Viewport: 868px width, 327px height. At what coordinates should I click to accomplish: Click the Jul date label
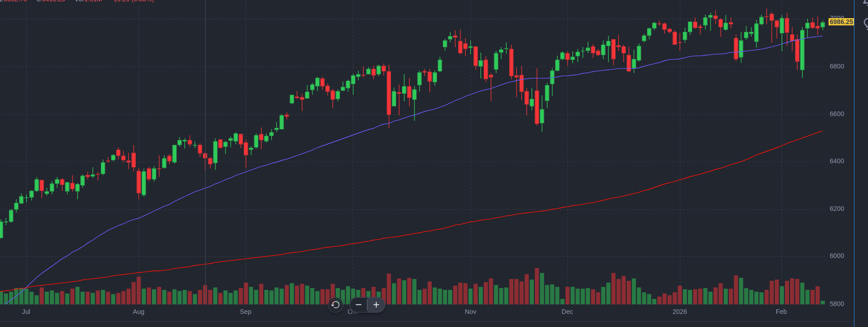point(26,312)
